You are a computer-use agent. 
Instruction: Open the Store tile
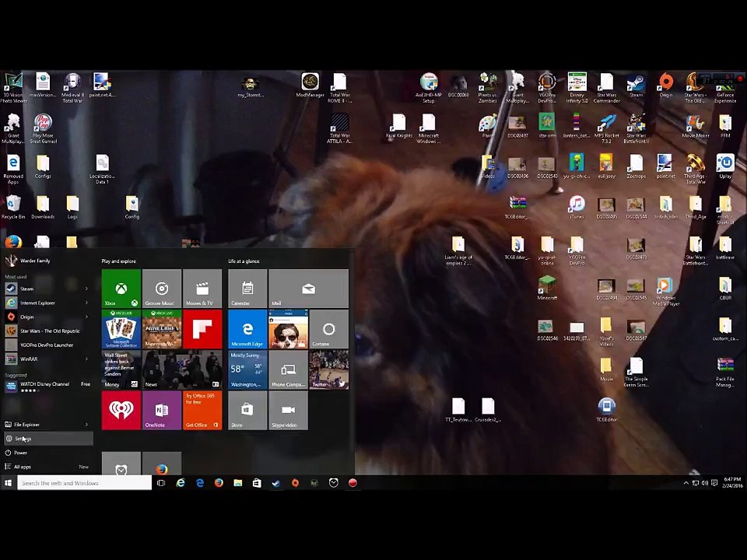coord(247,411)
